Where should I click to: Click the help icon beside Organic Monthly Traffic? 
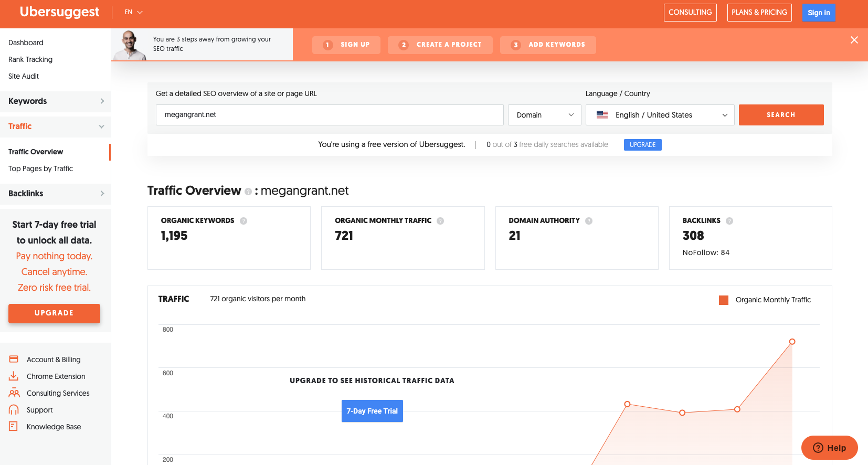click(440, 221)
